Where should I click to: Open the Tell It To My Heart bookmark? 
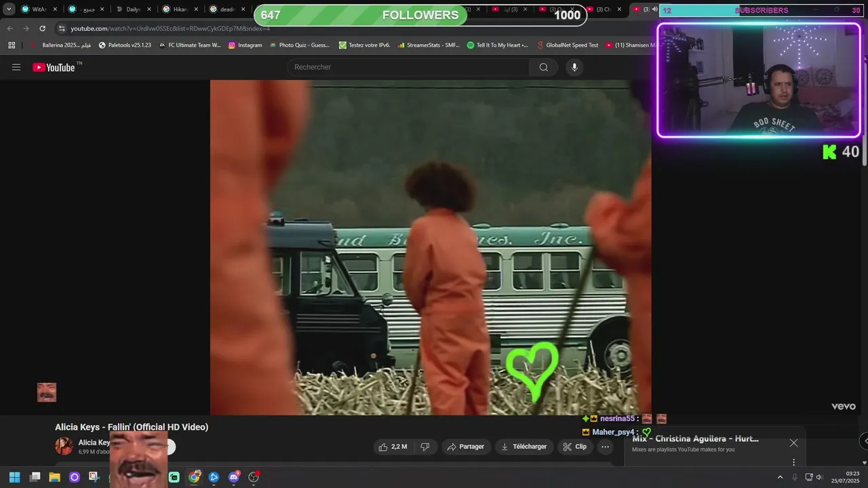[x=497, y=45]
